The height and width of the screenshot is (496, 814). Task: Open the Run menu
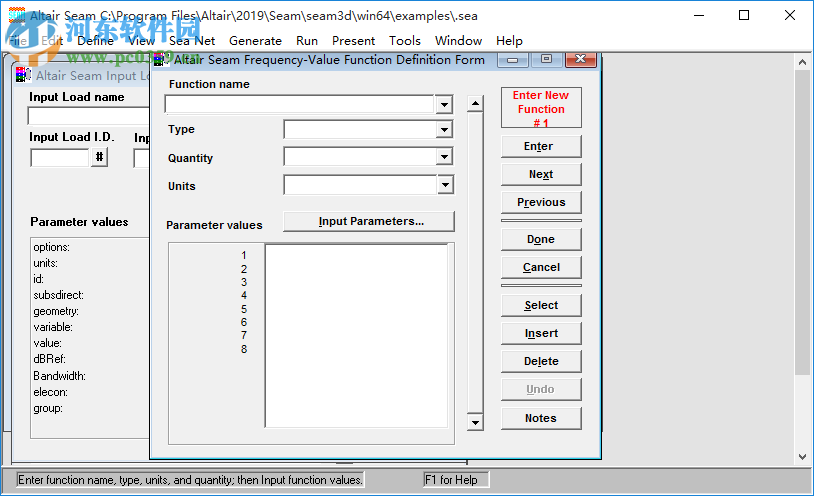[307, 41]
